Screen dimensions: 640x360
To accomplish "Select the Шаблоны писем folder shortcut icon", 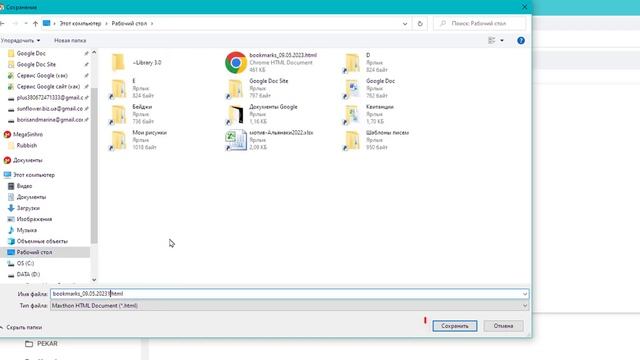I will pyautogui.click(x=352, y=140).
